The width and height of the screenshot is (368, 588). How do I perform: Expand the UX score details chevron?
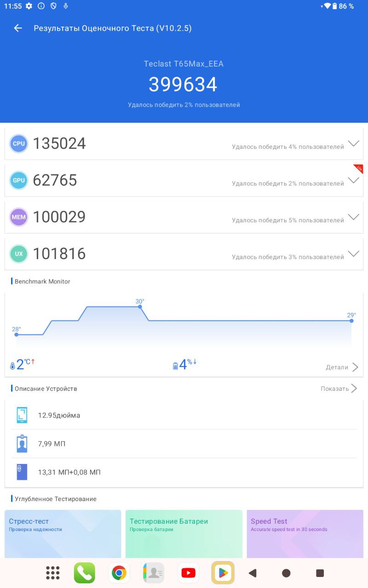click(x=353, y=254)
